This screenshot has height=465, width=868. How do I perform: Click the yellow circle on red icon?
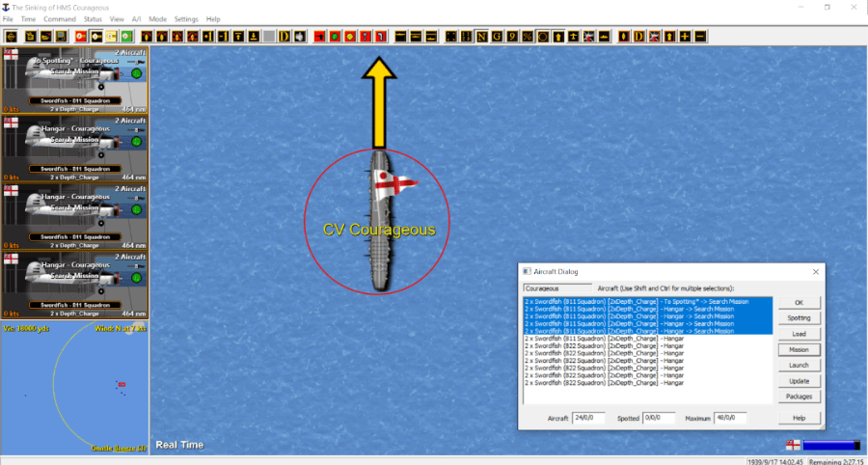pyautogui.click(x=350, y=37)
